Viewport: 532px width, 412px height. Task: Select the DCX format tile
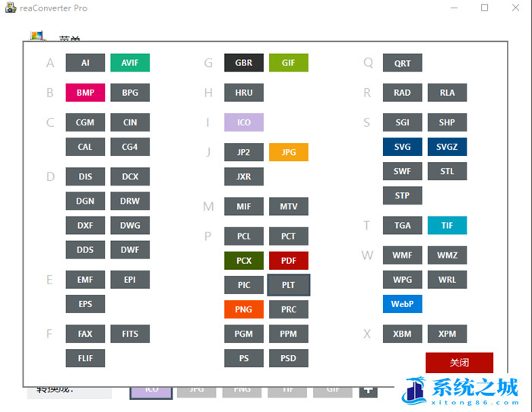point(130,177)
